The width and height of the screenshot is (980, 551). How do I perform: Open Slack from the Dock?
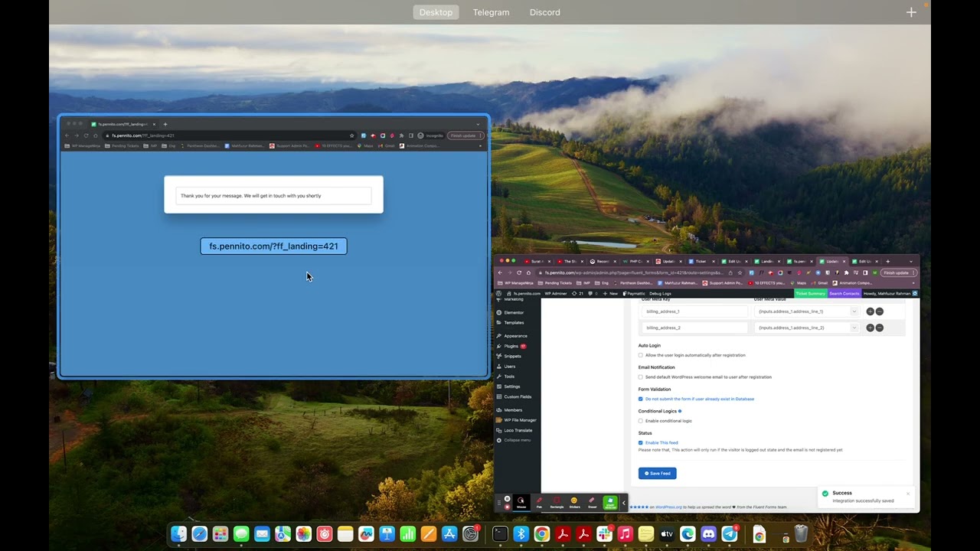[604, 533]
